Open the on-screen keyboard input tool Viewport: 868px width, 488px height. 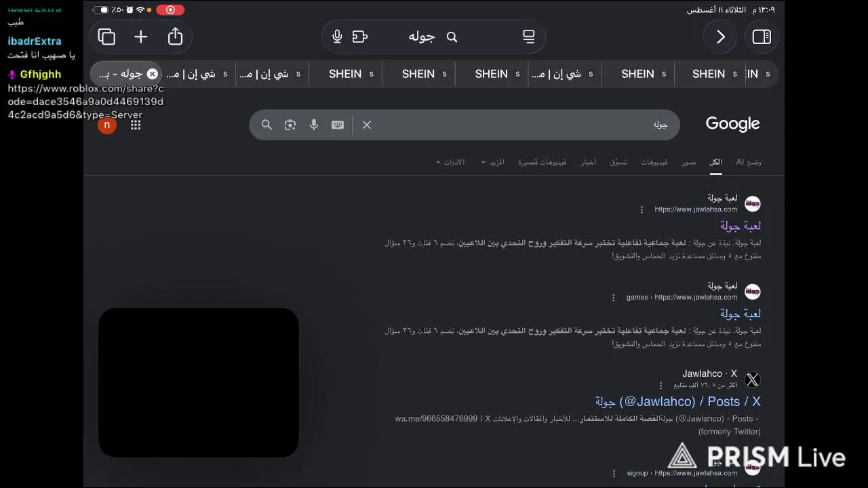[338, 125]
